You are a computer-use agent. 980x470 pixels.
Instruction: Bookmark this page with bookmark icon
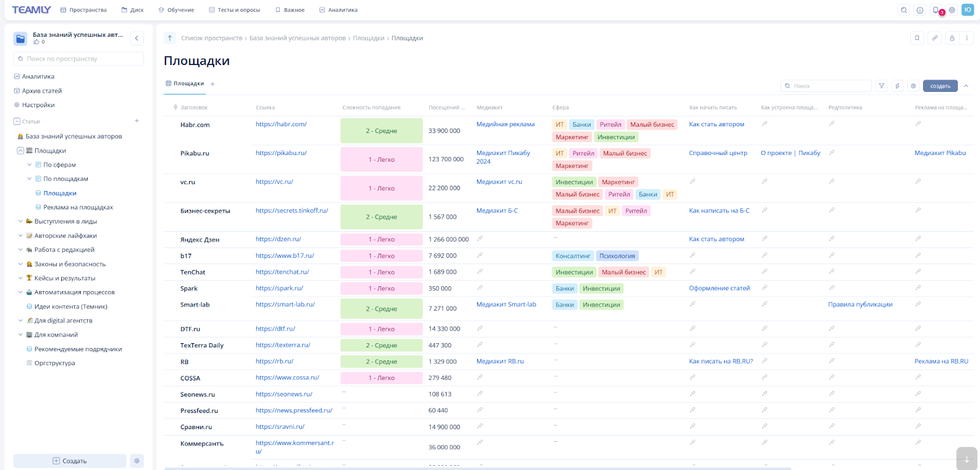point(917,38)
